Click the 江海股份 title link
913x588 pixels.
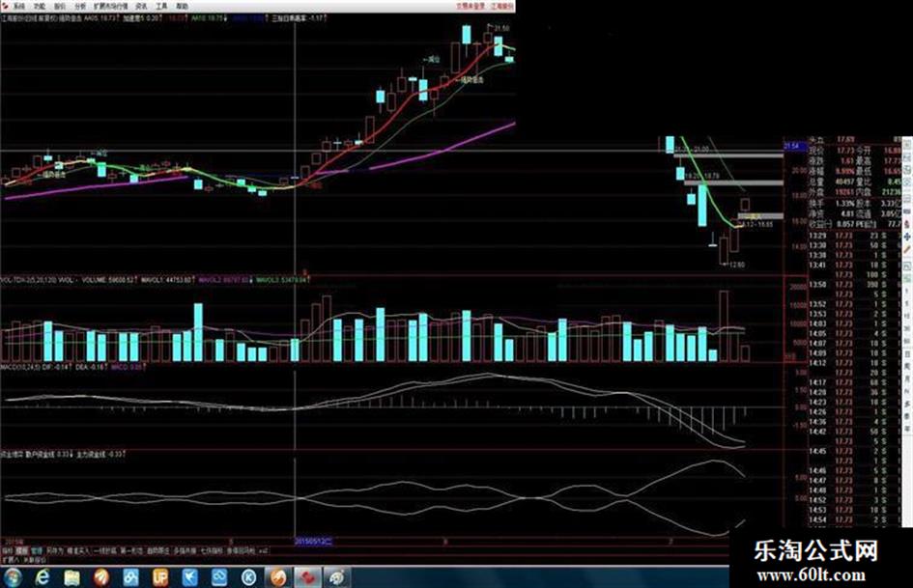pos(502,6)
